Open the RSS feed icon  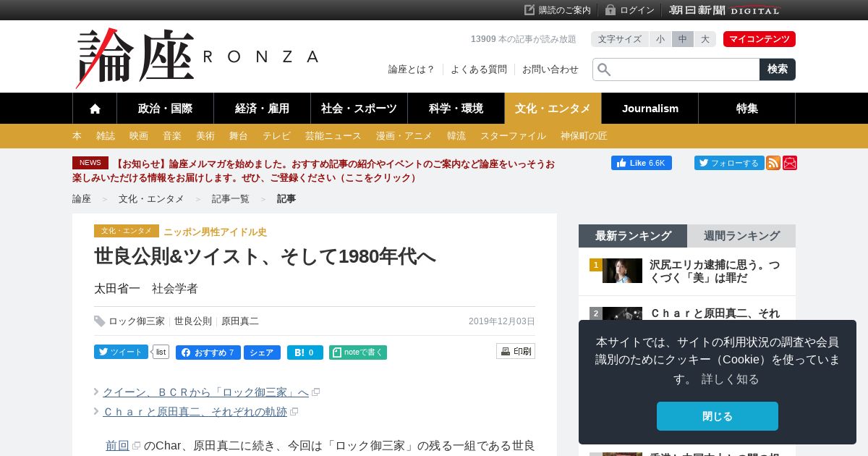(773, 163)
